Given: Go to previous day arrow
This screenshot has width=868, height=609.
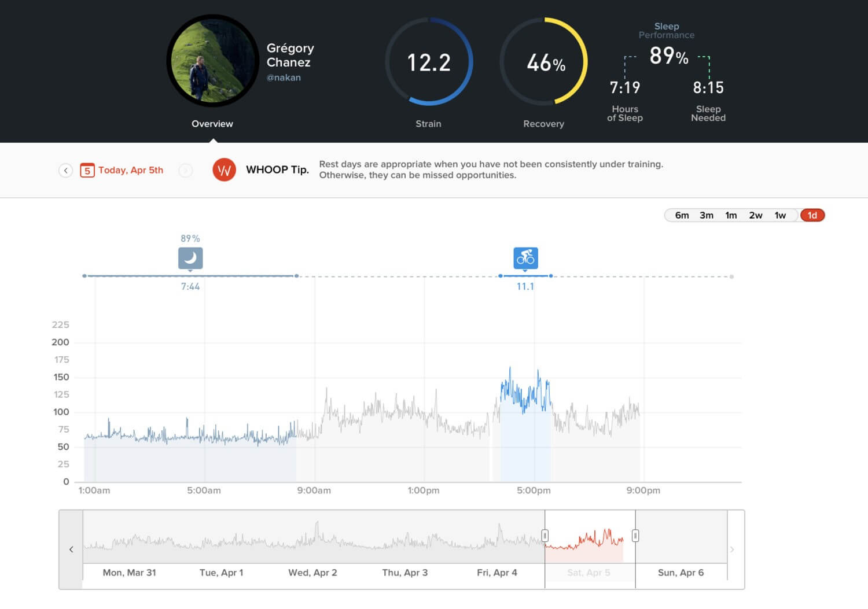Looking at the screenshot, I should pos(66,171).
